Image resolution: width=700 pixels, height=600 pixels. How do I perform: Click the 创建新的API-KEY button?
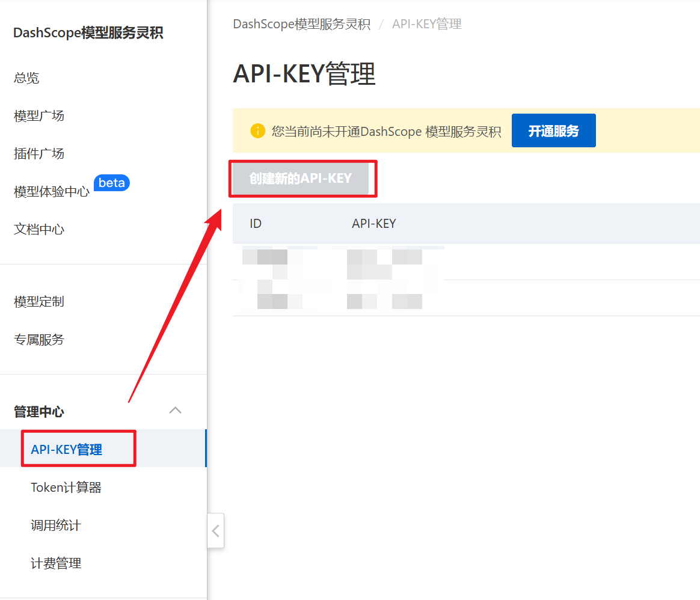tap(301, 179)
